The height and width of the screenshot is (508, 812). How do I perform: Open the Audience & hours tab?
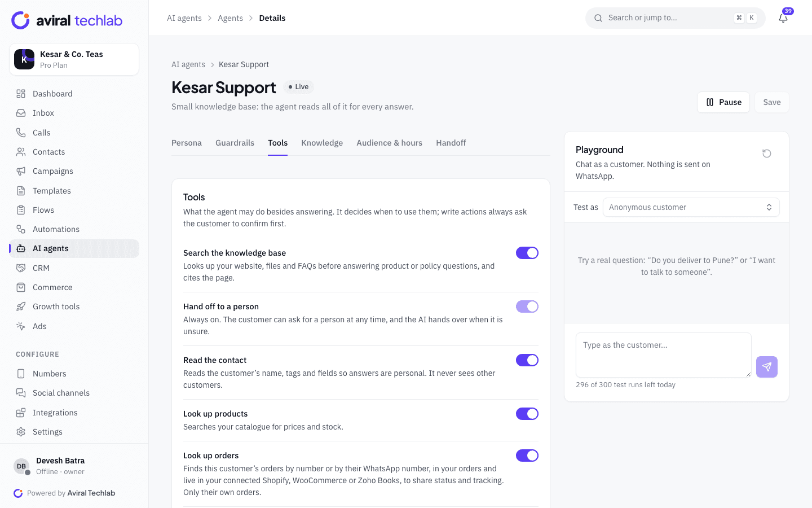click(x=389, y=143)
